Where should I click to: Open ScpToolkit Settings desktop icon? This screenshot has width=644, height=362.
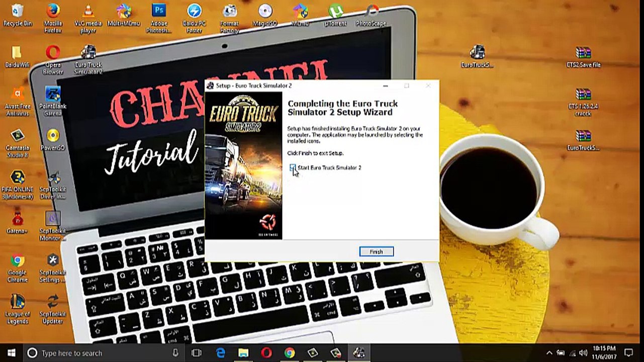(x=53, y=267)
